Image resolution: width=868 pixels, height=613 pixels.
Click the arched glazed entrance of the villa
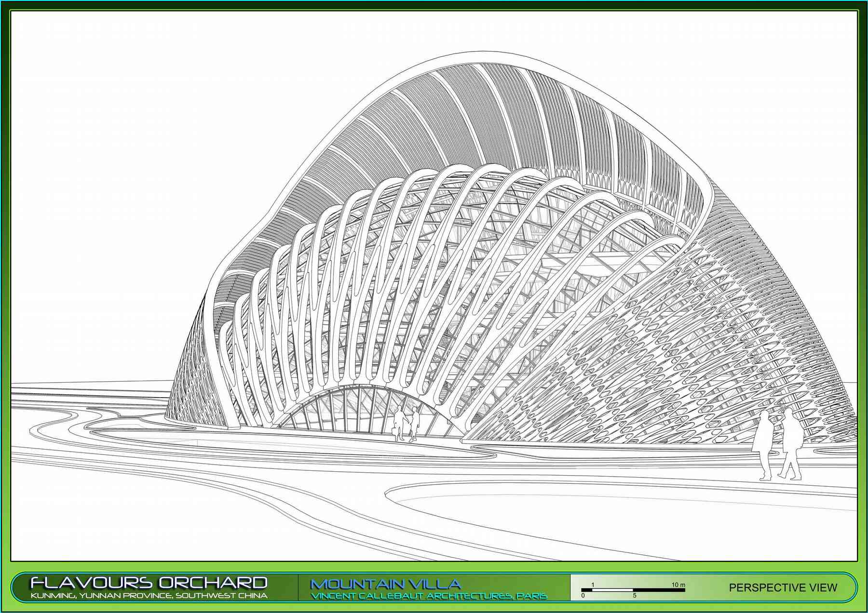(x=357, y=410)
